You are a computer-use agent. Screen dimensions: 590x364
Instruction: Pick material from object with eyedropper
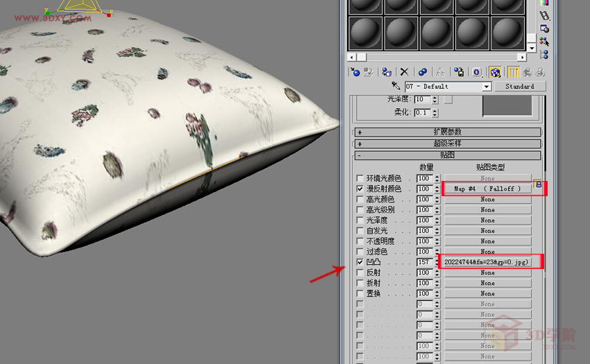pos(396,86)
